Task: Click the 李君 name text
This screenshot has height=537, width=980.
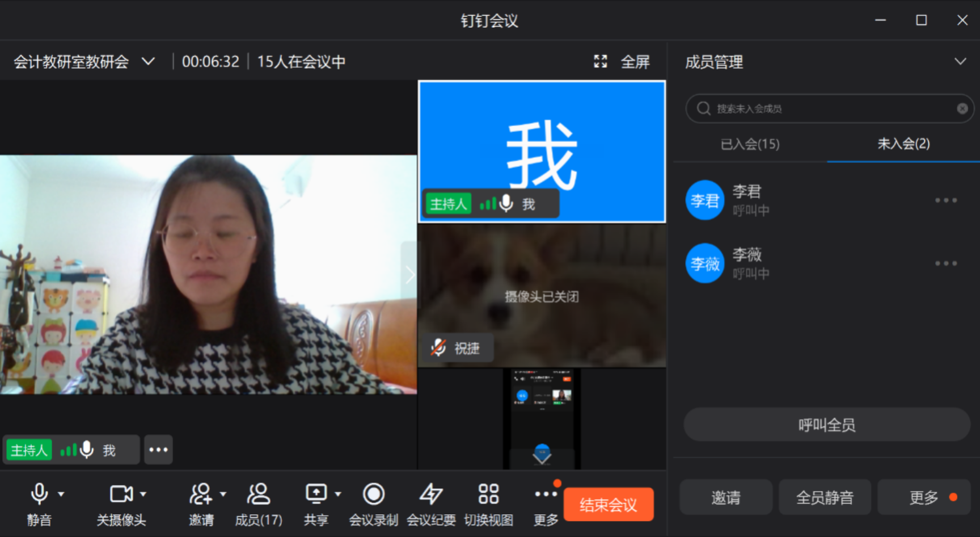Action: point(746,191)
